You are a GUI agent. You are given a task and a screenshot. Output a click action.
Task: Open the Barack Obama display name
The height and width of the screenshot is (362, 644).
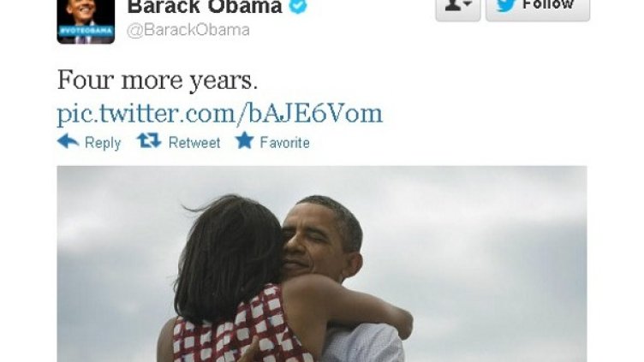click(205, 7)
